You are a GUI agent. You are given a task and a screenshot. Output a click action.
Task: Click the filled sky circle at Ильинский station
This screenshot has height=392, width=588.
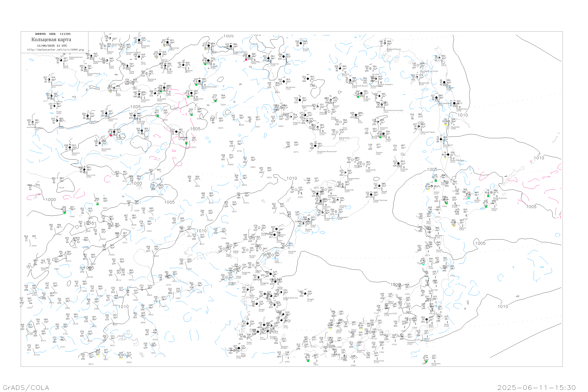tap(441, 139)
